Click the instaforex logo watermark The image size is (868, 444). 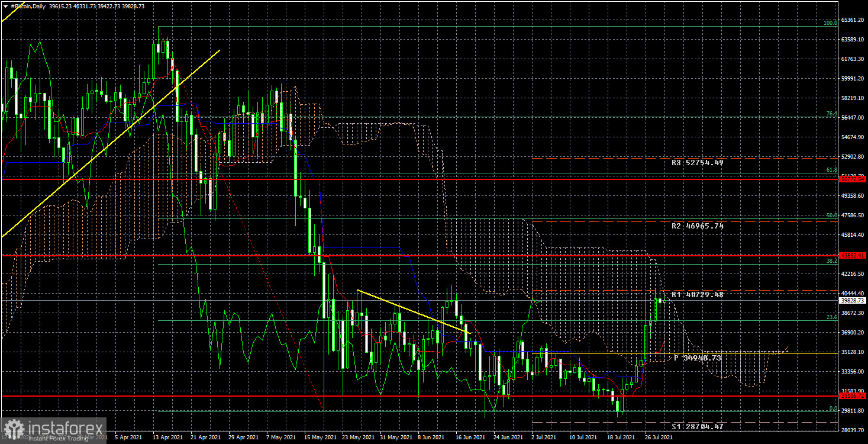pyautogui.click(x=53, y=430)
